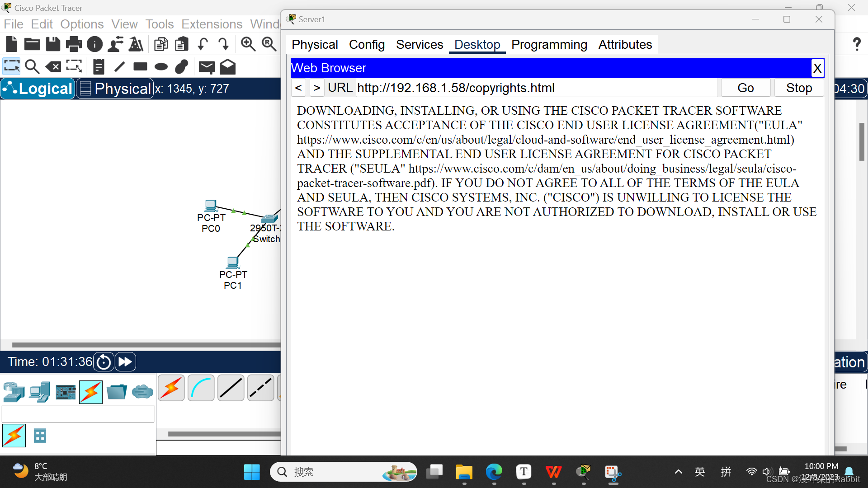Open the View menu

(x=124, y=24)
